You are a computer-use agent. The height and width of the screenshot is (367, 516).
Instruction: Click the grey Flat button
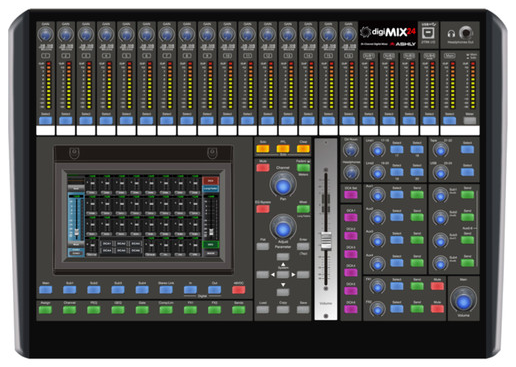(x=263, y=247)
